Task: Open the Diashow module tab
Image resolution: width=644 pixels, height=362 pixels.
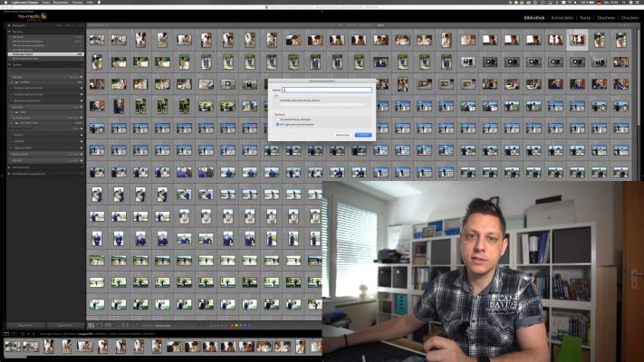Action: tap(606, 17)
